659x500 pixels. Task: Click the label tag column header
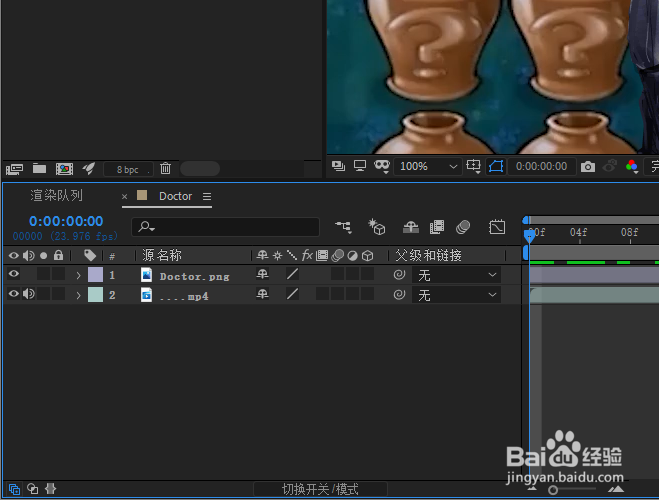90,255
